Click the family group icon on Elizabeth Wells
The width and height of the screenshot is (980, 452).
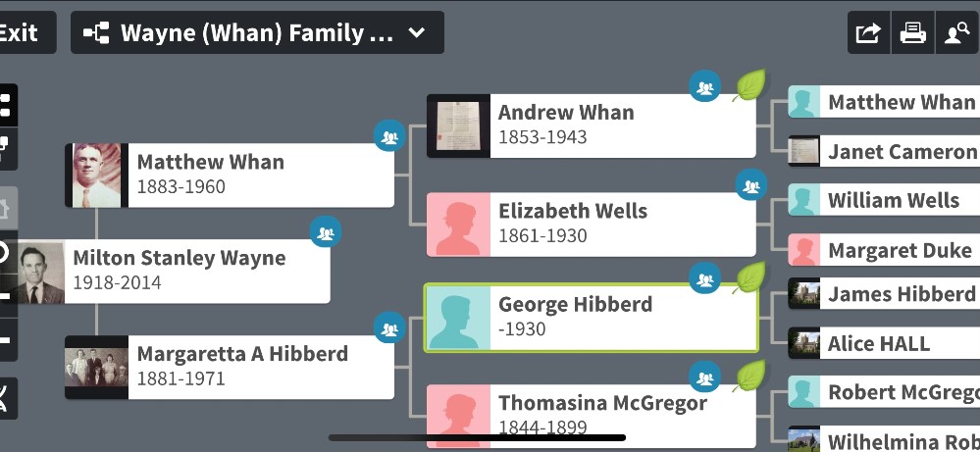pos(751,183)
